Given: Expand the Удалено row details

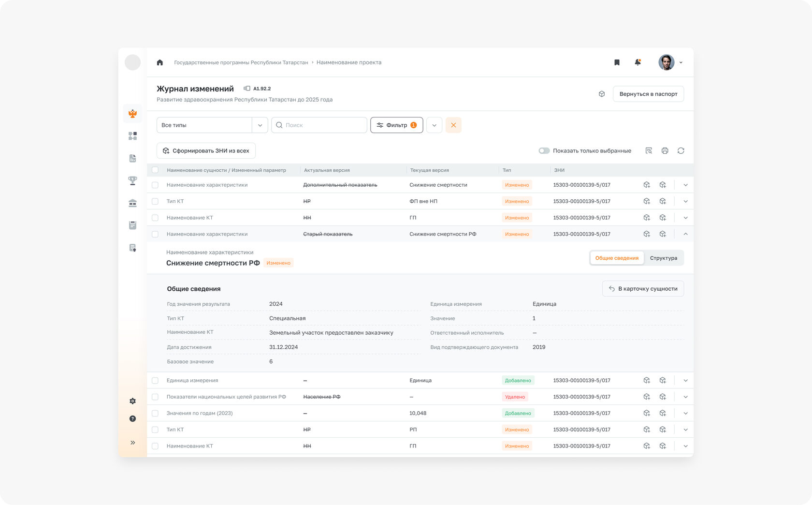Looking at the screenshot, I should 685,397.
